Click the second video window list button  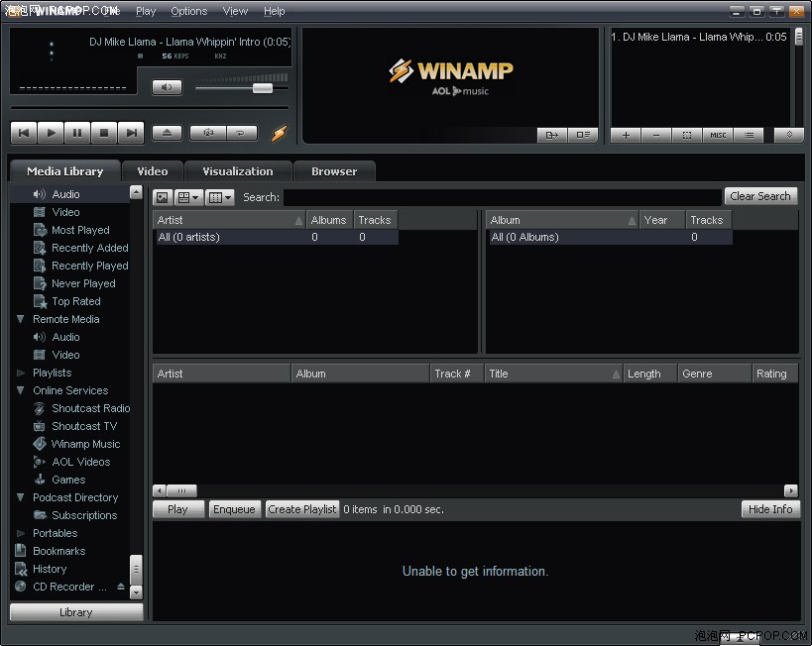click(x=583, y=135)
